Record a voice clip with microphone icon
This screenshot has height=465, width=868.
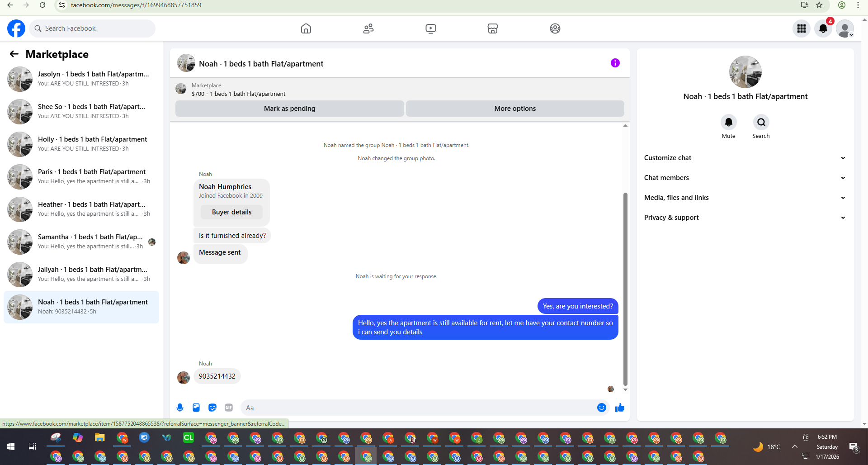pos(180,408)
